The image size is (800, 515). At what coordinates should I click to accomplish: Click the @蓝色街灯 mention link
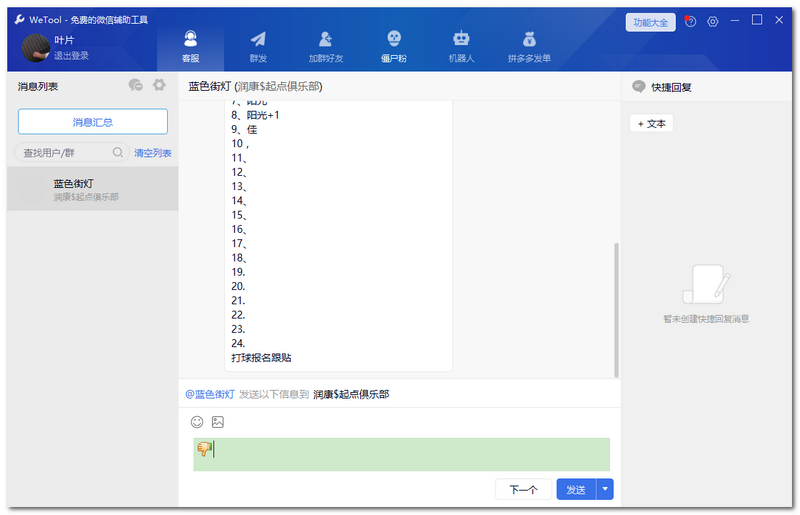click(x=210, y=394)
